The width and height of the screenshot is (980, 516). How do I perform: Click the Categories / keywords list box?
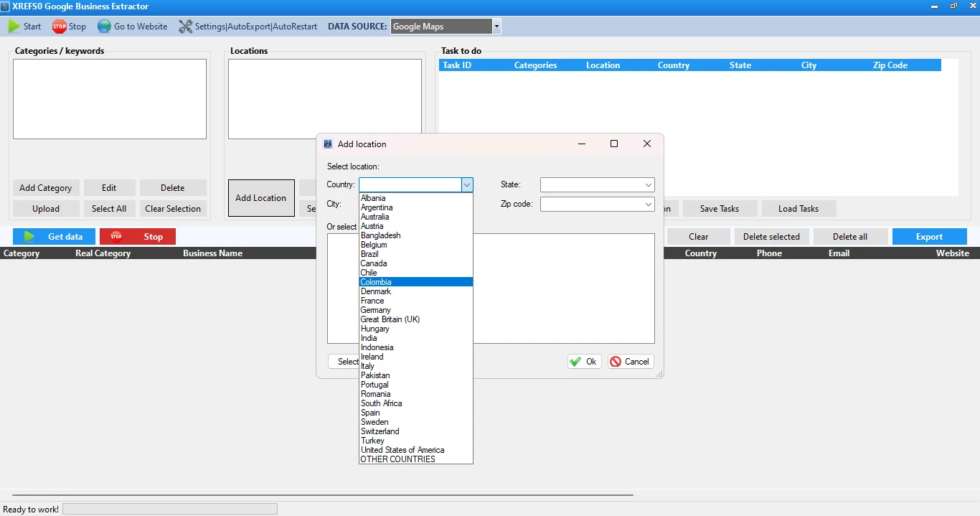tap(110, 99)
